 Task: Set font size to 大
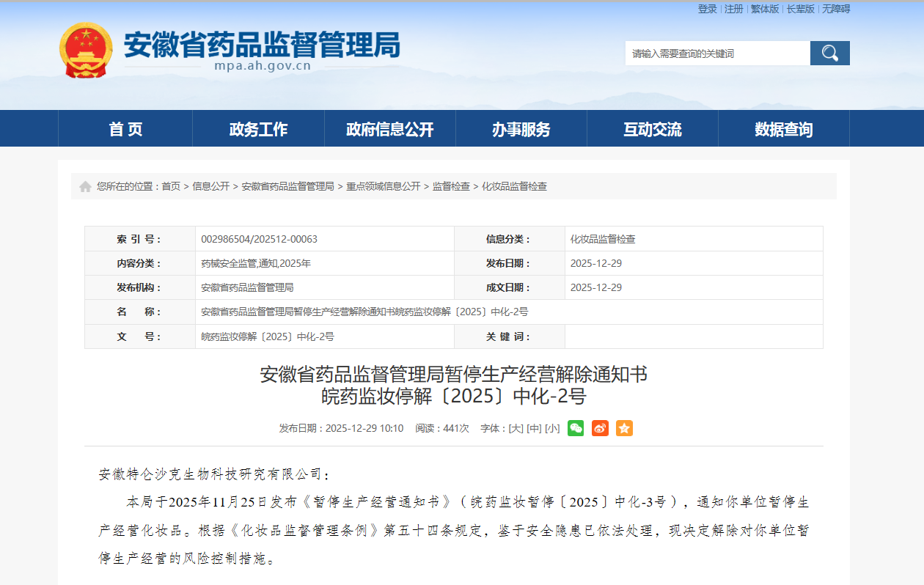(x=516, y=428)
